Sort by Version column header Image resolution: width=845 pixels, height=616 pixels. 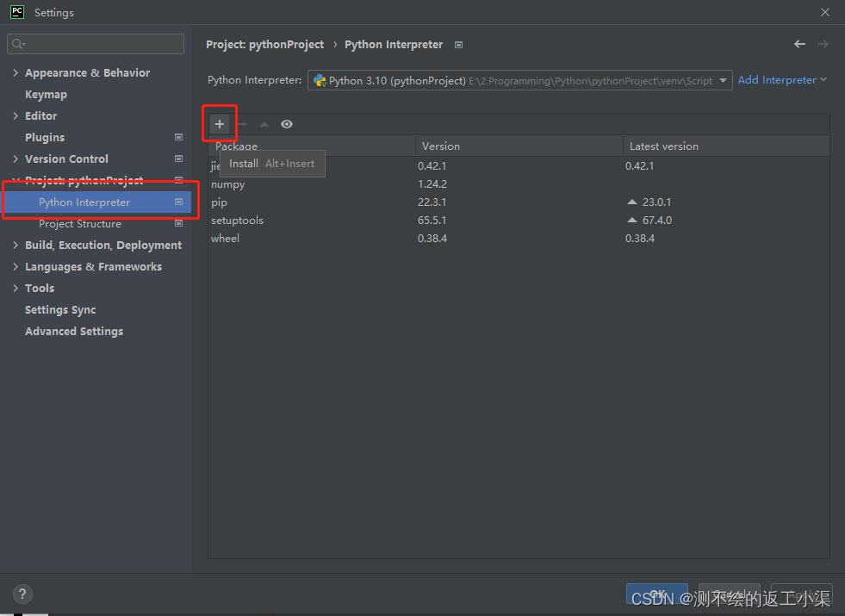coord(519,146)
